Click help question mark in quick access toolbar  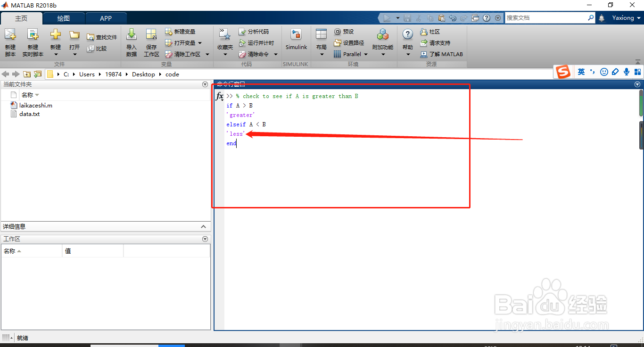click(x=486, y=18)
